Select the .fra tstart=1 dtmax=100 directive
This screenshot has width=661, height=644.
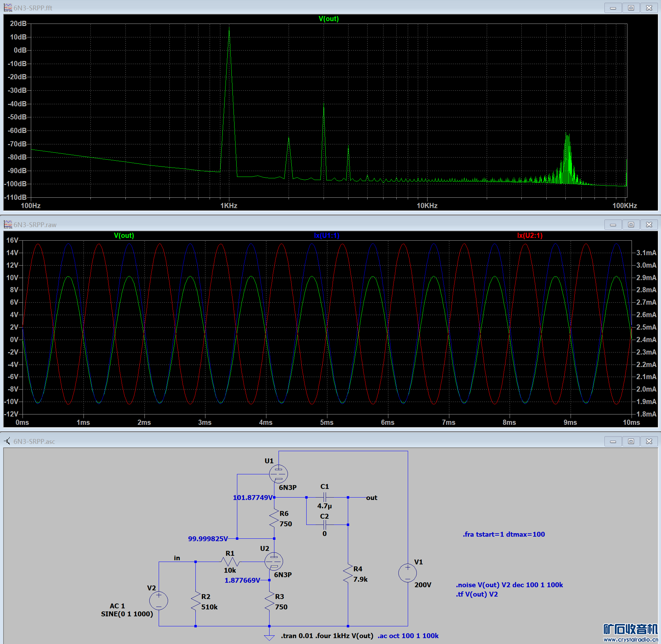[504, 534]
